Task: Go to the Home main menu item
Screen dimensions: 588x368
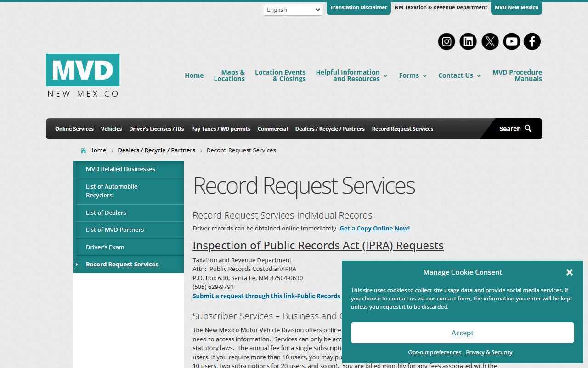Action: 194,75
